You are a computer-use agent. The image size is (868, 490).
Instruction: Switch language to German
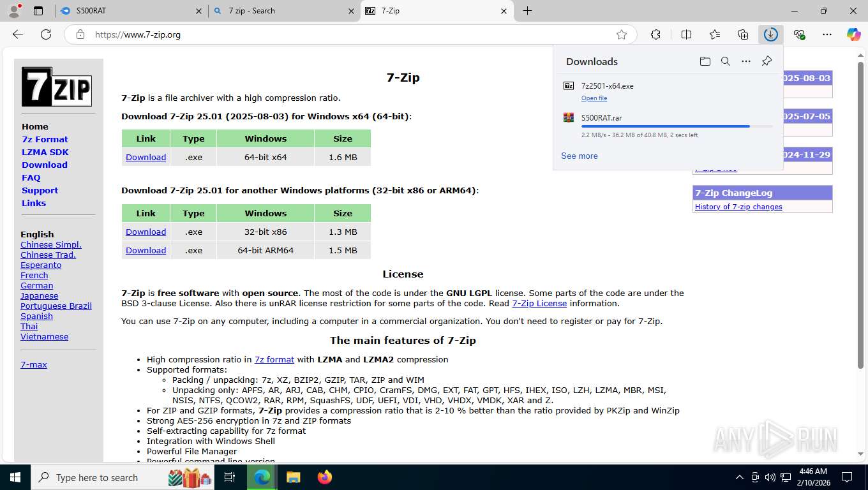coord(36,285)
